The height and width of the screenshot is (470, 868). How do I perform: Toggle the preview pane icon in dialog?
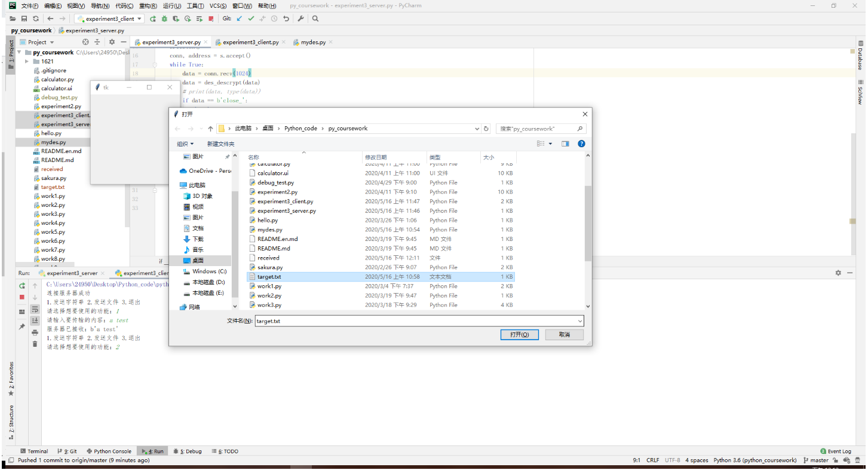[x=565, y=144]
